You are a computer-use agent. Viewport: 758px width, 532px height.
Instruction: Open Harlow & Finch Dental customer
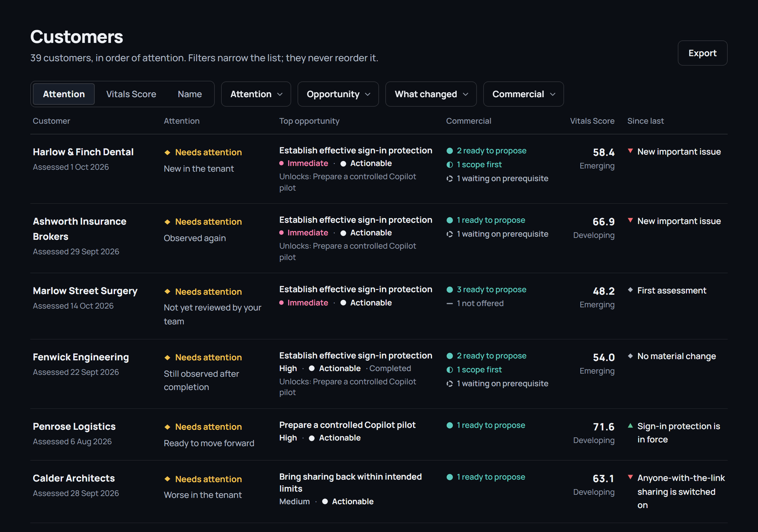83,152
